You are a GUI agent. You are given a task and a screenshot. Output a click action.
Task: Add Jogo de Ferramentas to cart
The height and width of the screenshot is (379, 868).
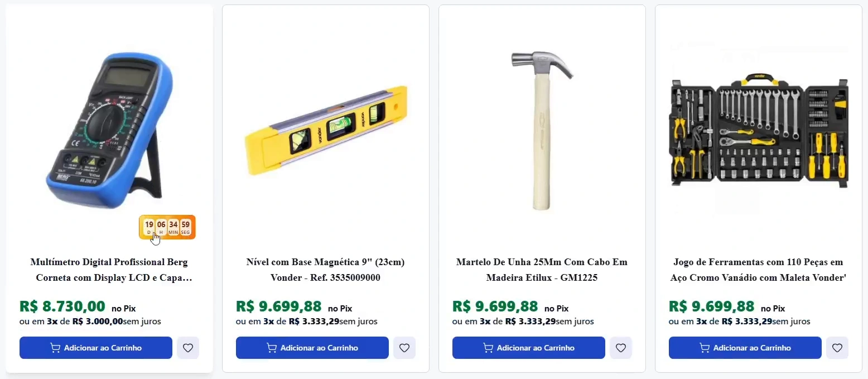(x=745, y=348)
